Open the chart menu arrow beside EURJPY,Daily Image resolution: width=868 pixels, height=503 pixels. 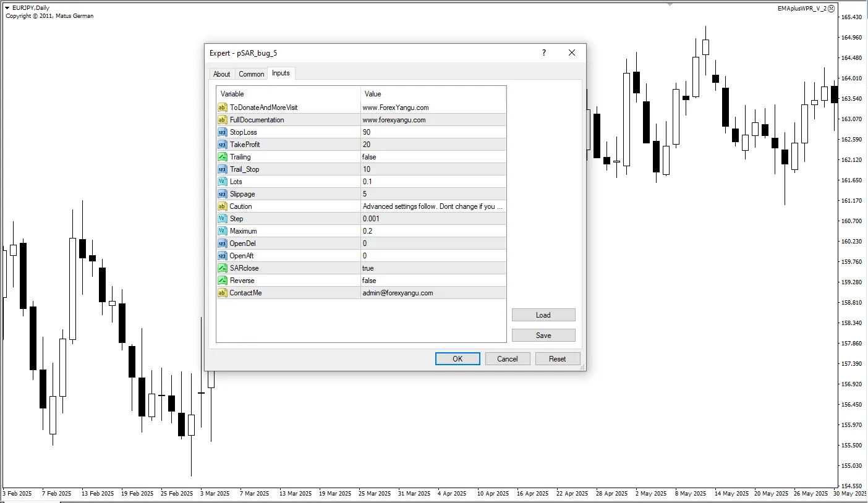(7, 7)
